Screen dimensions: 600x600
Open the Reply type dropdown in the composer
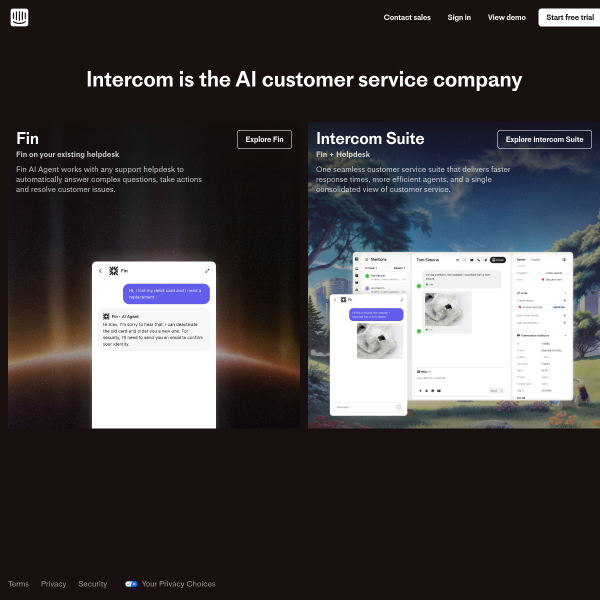424,372
